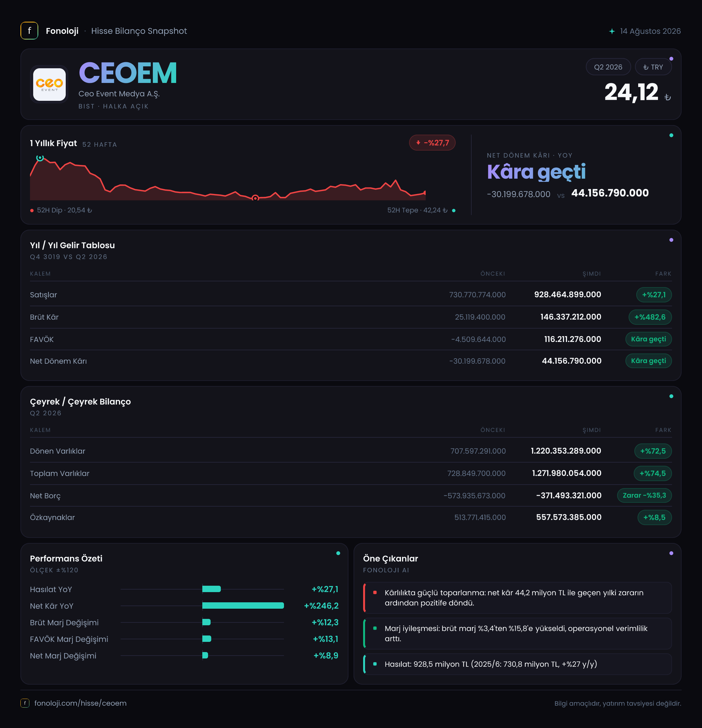Image resolution: width=702 pixels, height=728 pixels.
Task: Click the sparkle icon beside the date
Action: (612, 31)
